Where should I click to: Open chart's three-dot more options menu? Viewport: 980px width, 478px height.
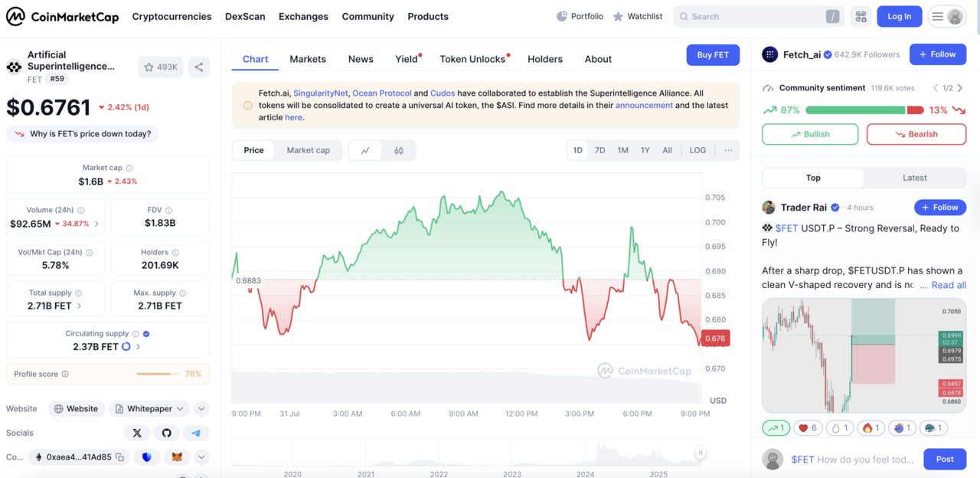coord(728,150)
